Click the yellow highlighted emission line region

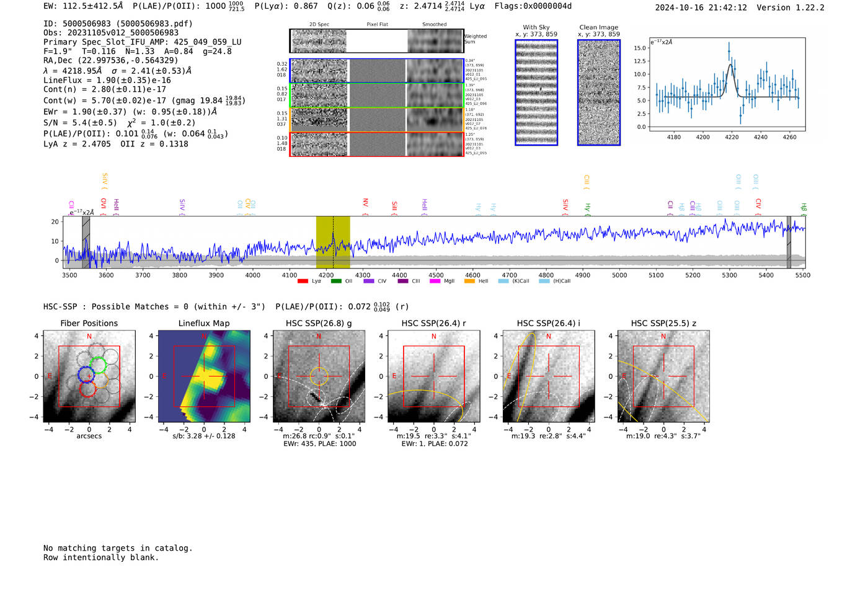[x=333, y=242]
